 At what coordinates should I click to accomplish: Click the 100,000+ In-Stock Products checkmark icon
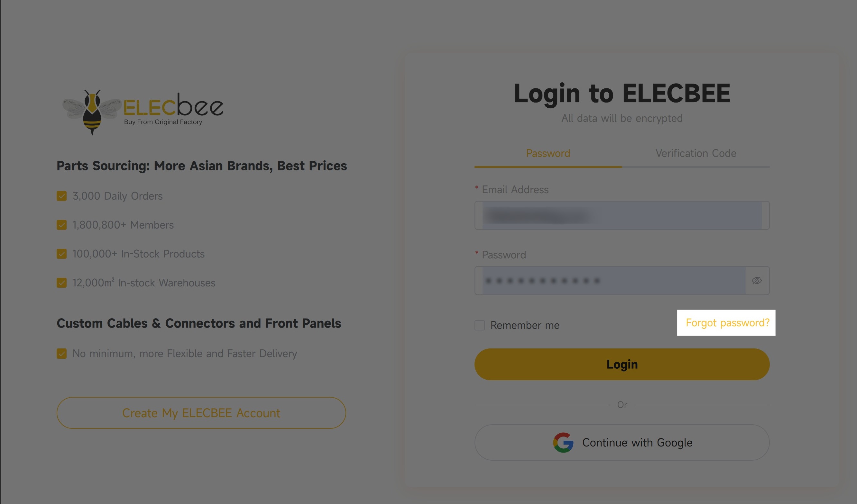point(61,254)
